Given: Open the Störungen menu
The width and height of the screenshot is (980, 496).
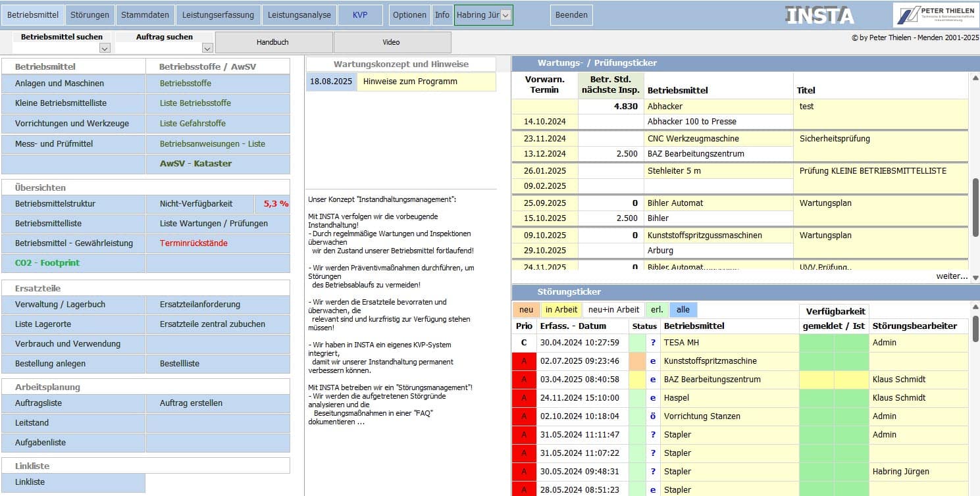Looking at the screenshot, I should 90,15.
